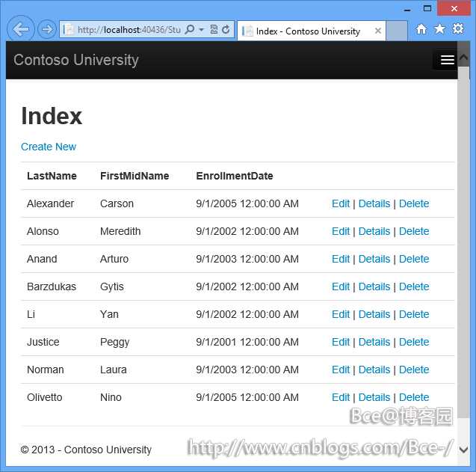Click the browser forward arrow button

(47, 29)
